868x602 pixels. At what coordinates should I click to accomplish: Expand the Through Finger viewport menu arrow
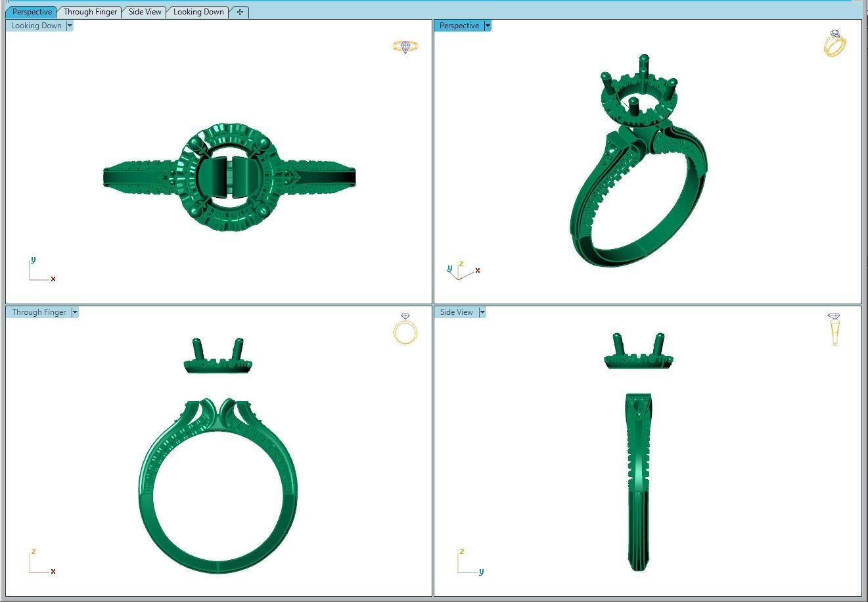(x=75, y=312)
